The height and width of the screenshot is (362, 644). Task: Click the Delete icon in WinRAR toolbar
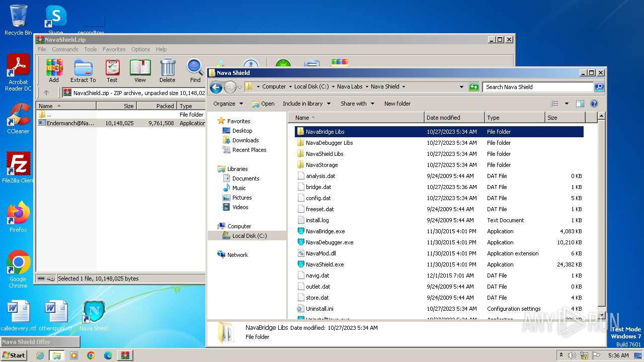(168, 71)
